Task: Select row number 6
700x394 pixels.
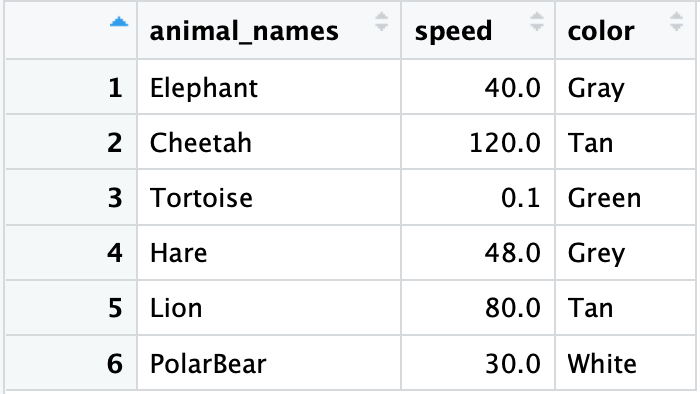Action: coord(115,363)
